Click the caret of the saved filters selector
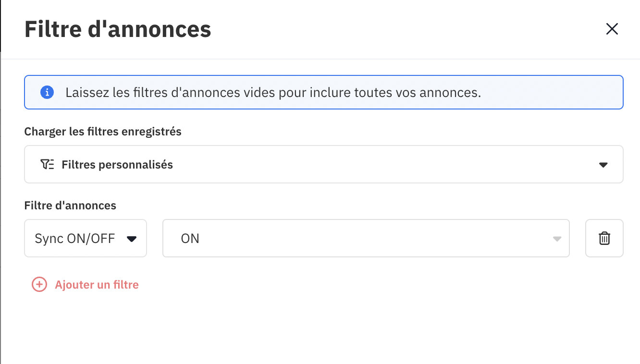The height and width of the screenshot is (364, 640). pos(603,165)
